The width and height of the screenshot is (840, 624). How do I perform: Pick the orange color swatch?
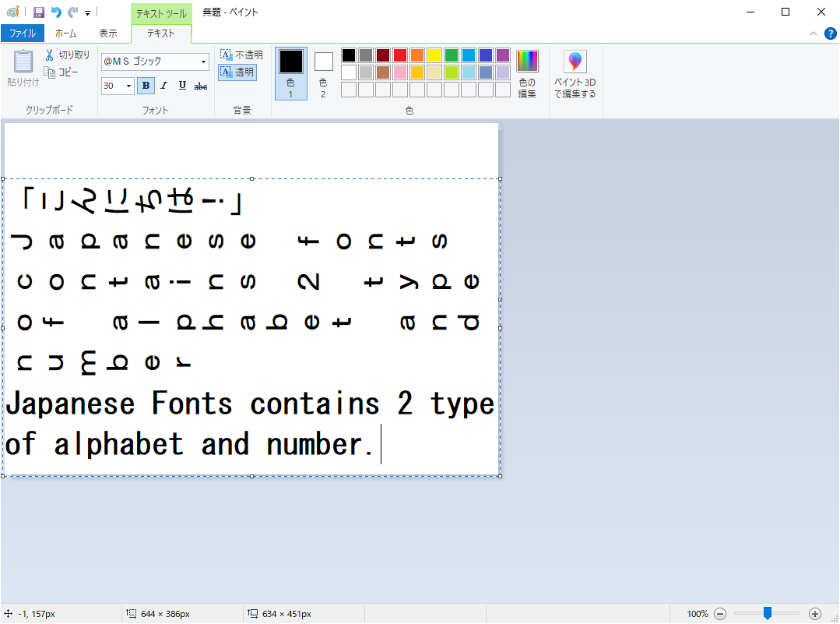click(417, 55)
